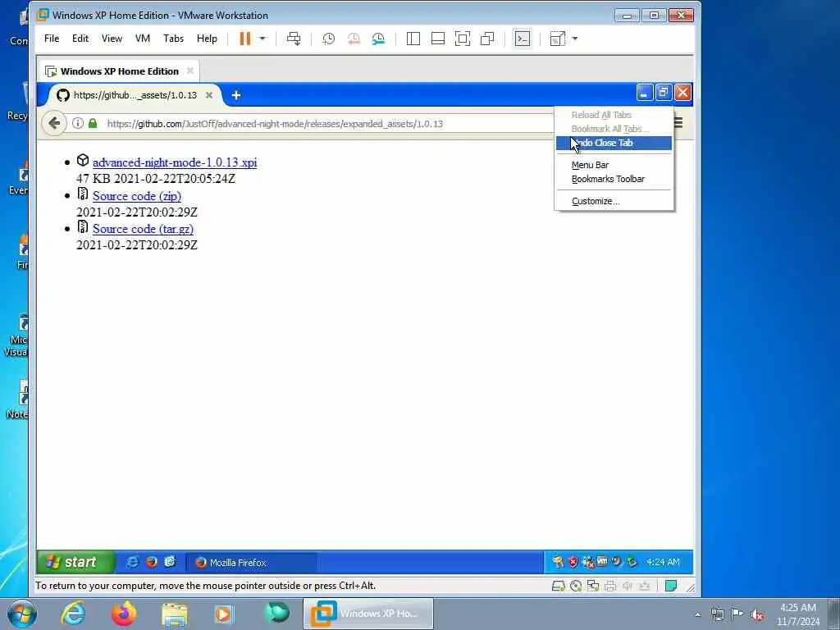Click the hard disk device status icon

[x=558, y=586]
